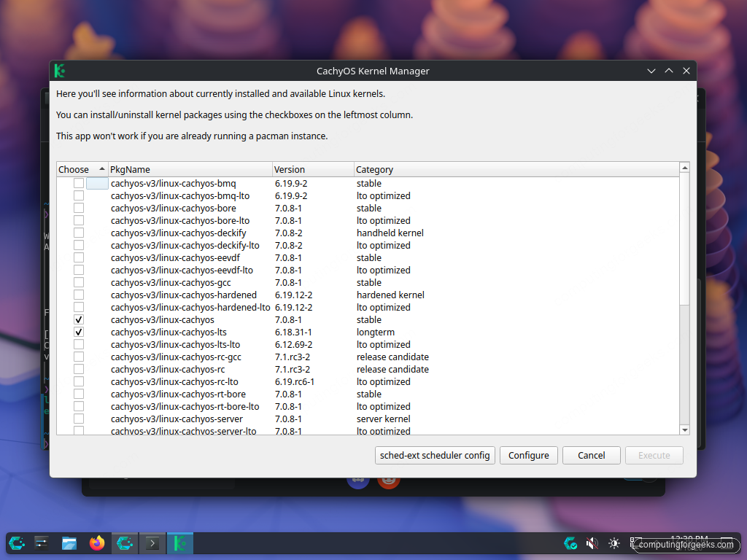Screen dimensions: 747x560
Task: Select the linux-cachyos-eevdf checkbox
Action: [x=79, y=257]
